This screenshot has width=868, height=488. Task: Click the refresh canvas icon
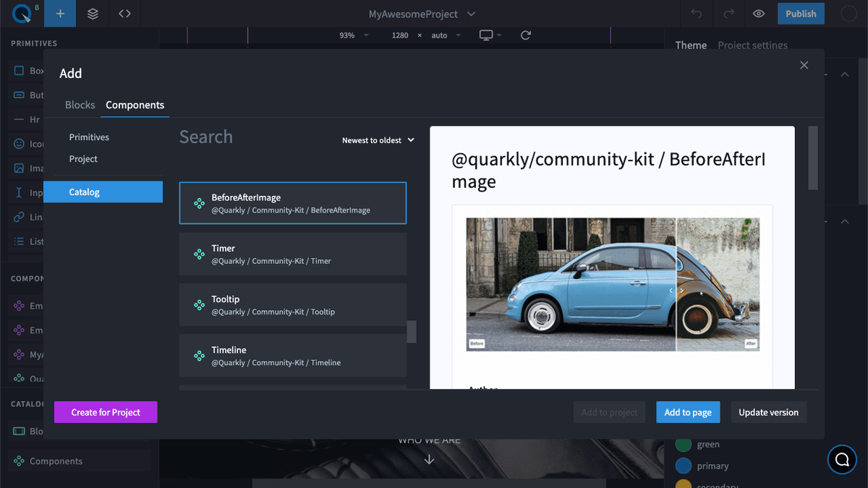click(527, 35)
